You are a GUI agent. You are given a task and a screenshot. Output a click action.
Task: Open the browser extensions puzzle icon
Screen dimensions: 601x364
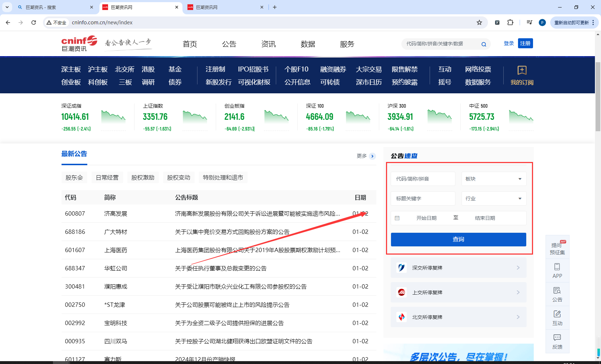tap(510, 23)
